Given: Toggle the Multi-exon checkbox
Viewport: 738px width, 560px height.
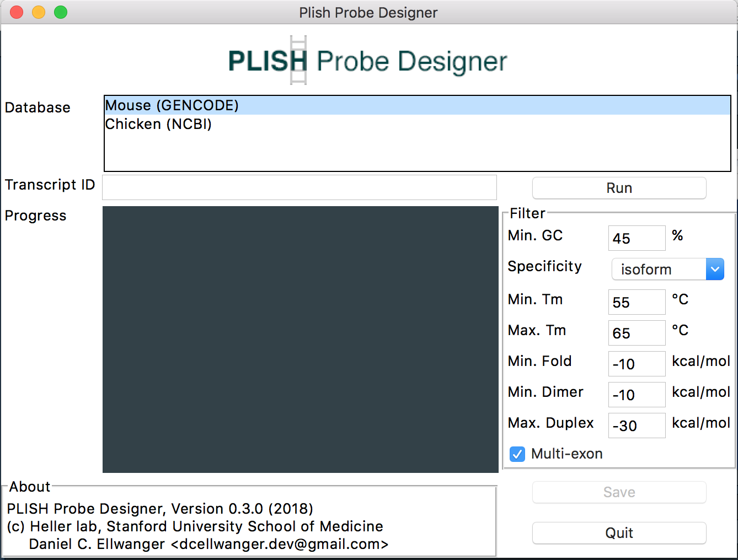Looking at the screenshot, I should 517,454.
